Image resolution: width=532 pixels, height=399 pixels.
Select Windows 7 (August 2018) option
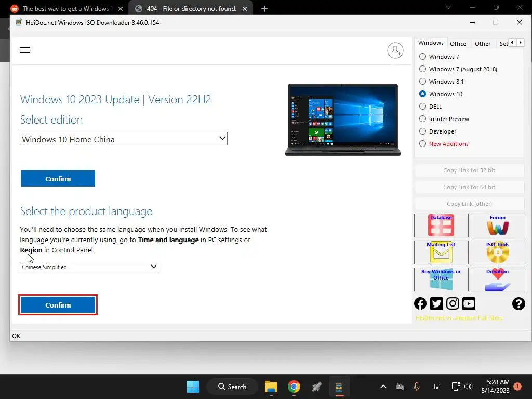click(x=422, y=69)
